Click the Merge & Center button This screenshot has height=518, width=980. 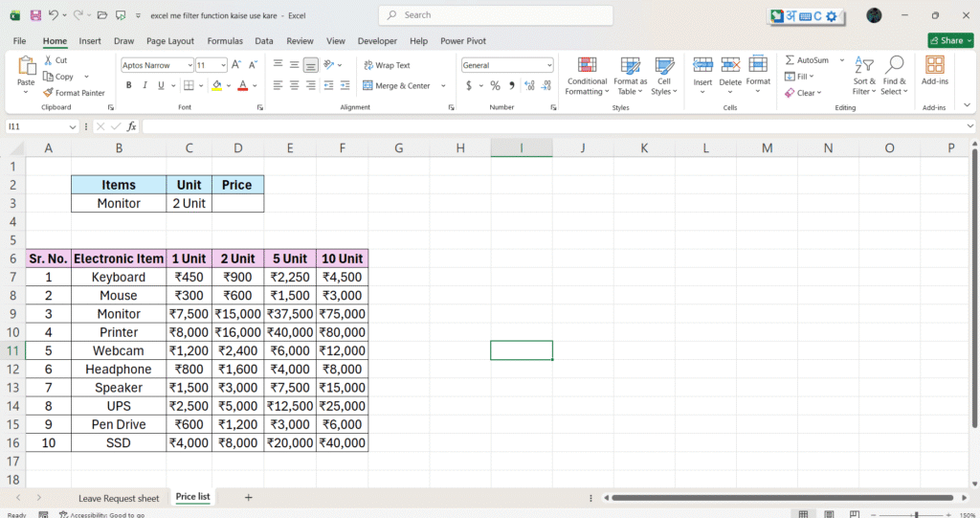(x=397, y=86)
